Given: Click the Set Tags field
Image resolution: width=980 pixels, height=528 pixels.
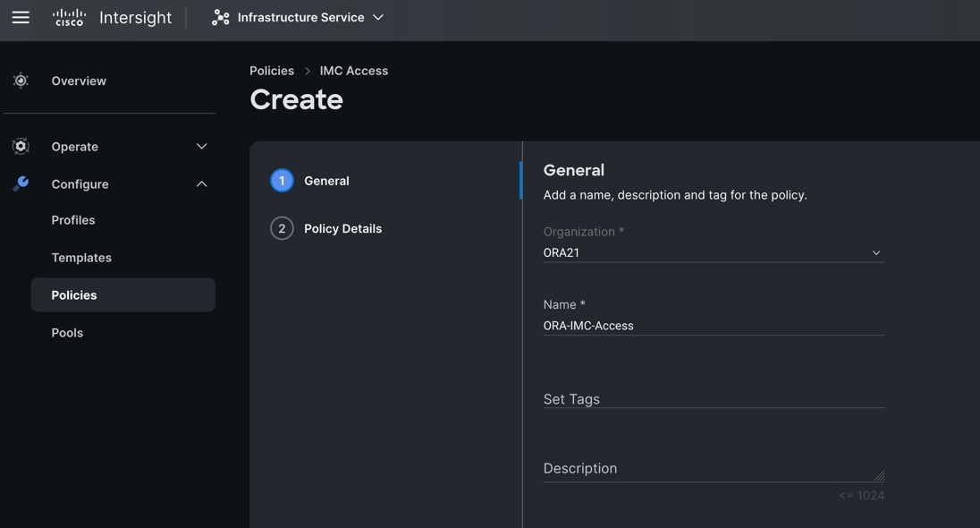Looking at the screenshot, I should pos(713,399).
